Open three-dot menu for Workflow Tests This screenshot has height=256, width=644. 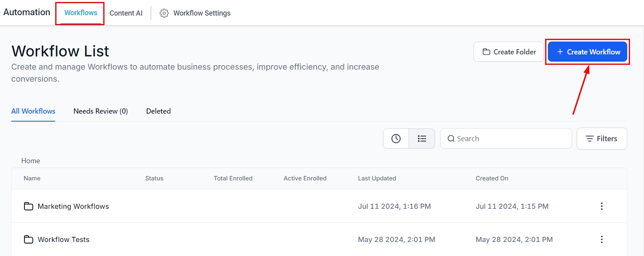(601, 240)
